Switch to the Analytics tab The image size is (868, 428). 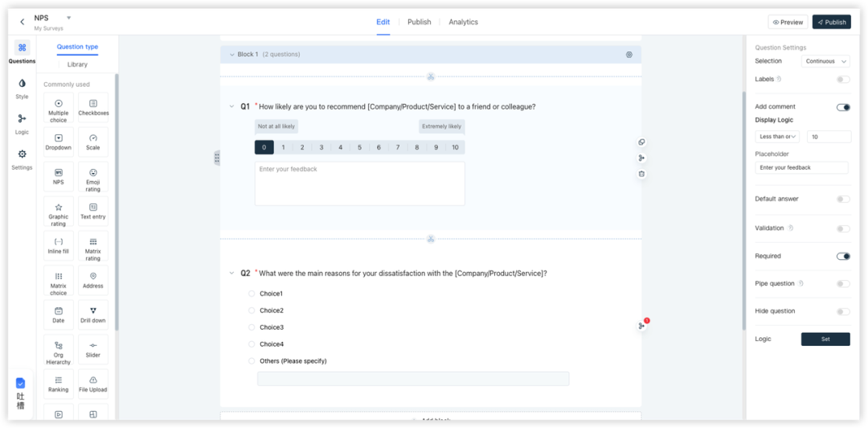[x=463, y=22]
